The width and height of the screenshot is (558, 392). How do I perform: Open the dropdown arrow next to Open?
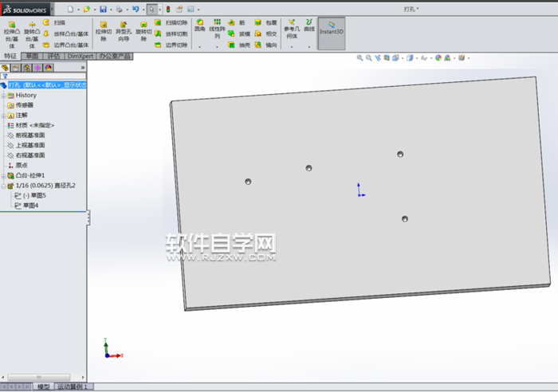coord(95,10)
